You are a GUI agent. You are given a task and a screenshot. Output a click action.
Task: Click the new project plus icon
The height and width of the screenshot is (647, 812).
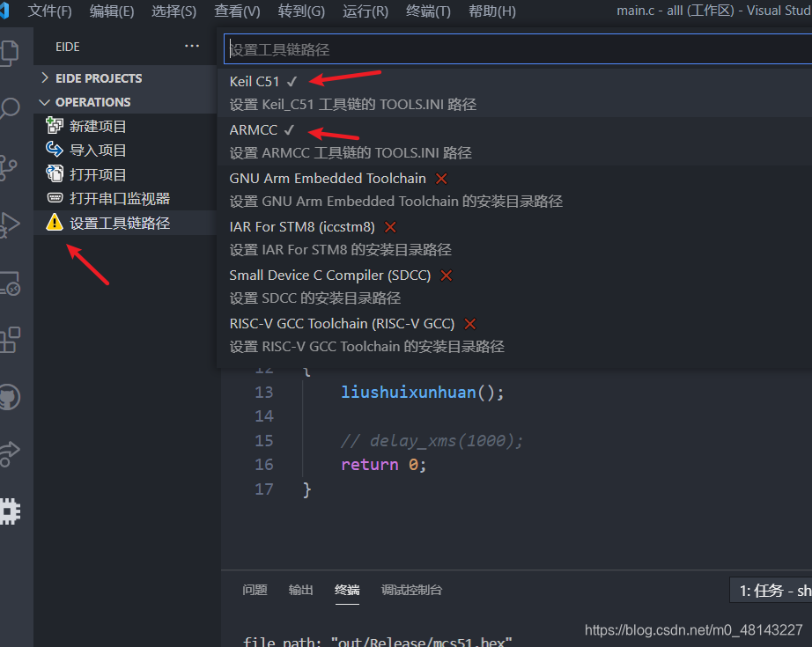point(55,126)
